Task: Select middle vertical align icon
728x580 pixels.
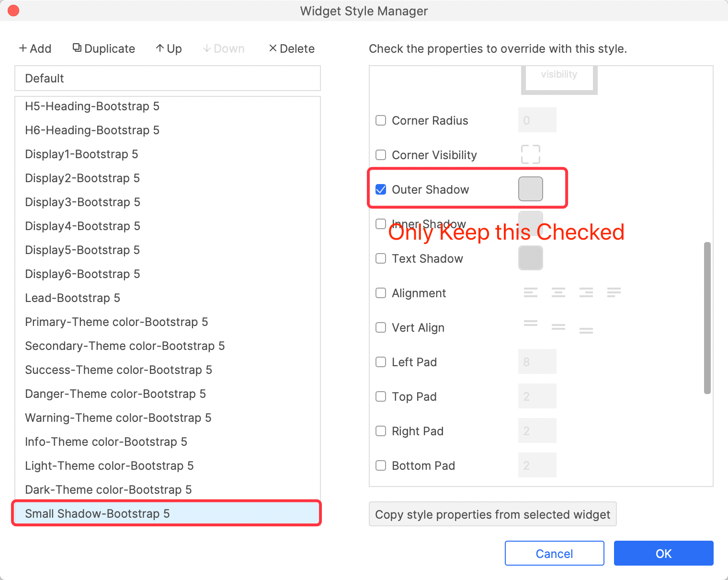Action: pos(558,327)
